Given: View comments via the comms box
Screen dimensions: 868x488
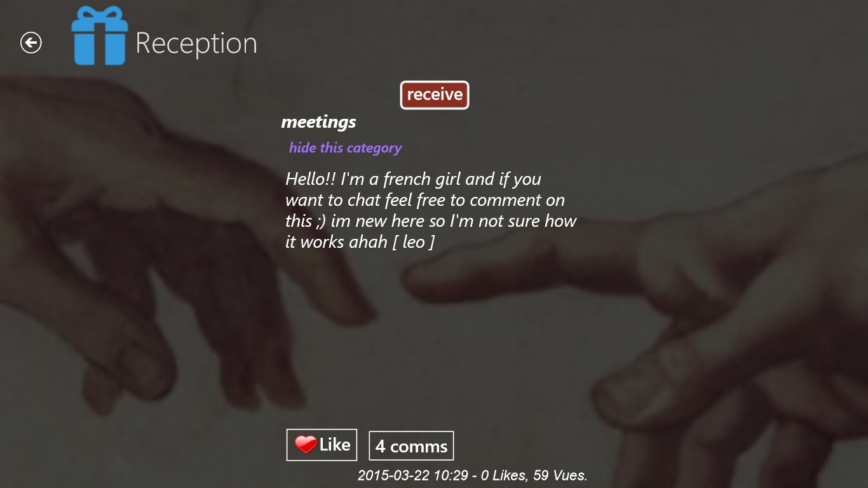Looking at the screenshot, I should 411,445.
